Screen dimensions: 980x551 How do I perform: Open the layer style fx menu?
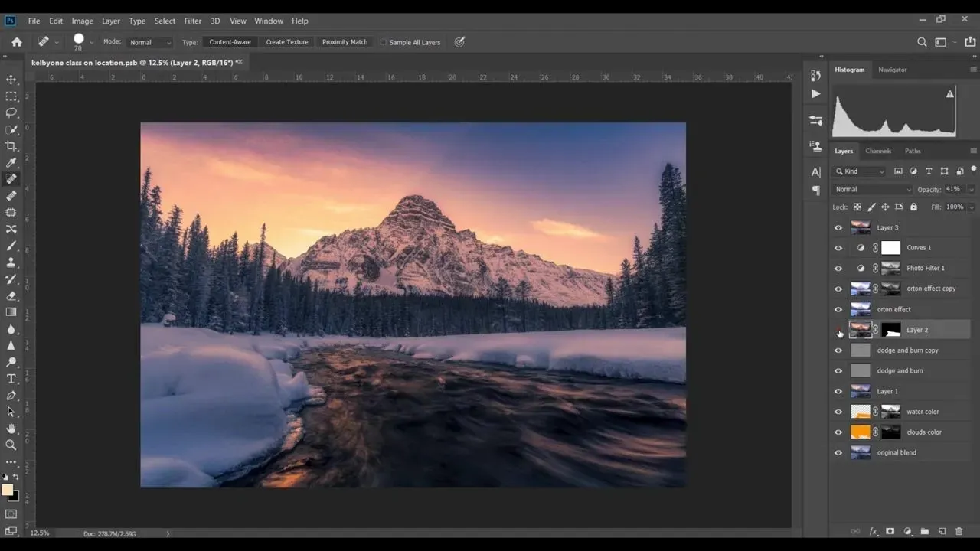coord(873,531)
